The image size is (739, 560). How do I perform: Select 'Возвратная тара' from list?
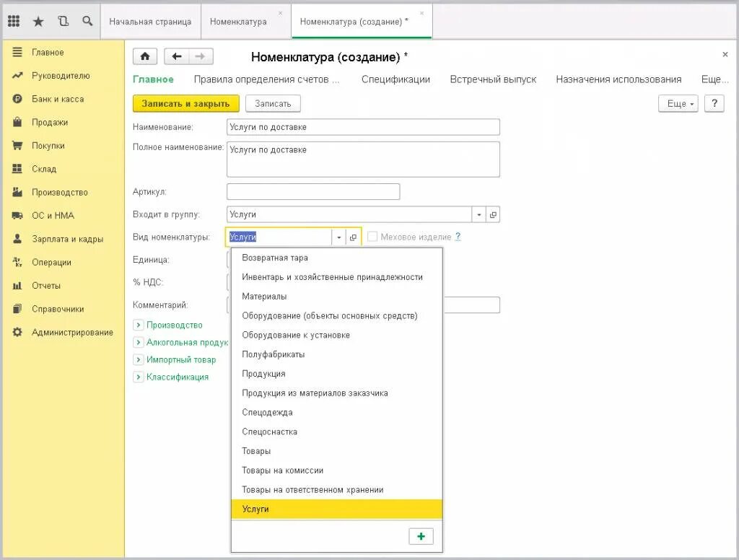336,258
